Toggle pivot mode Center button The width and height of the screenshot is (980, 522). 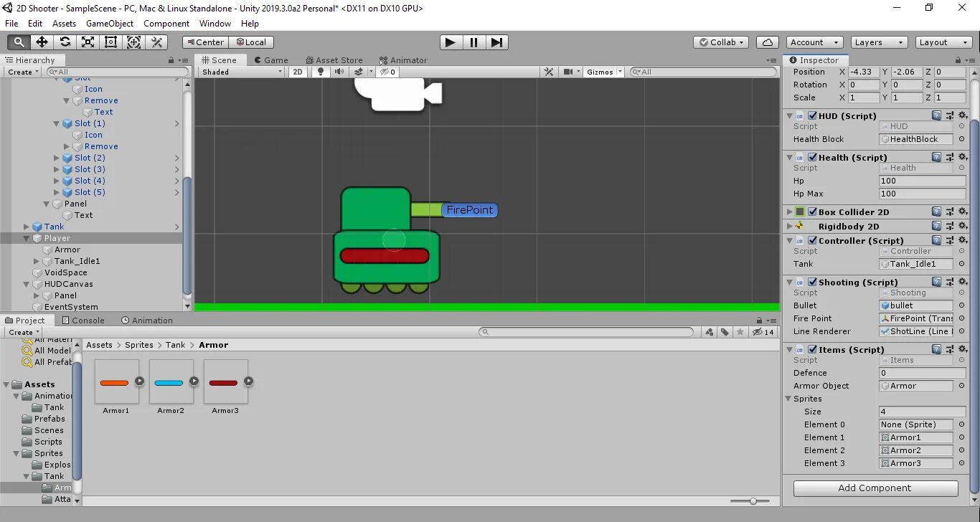(205, 42)
